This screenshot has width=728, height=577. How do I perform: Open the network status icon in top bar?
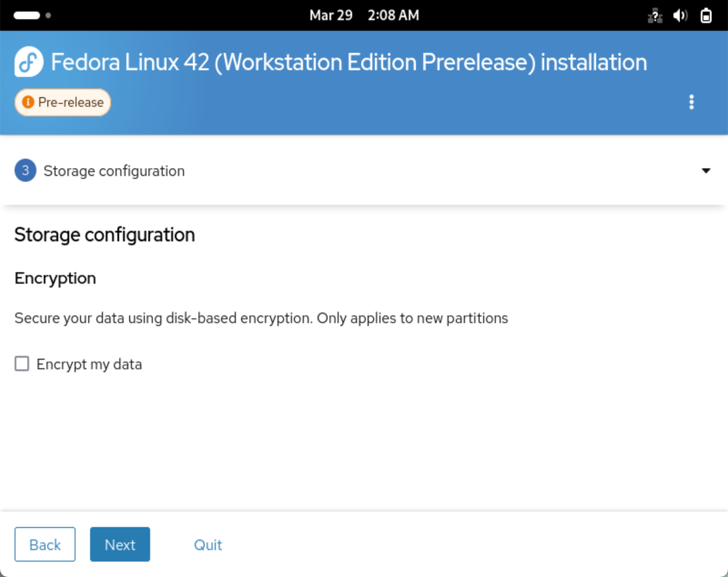coord(655,16)
